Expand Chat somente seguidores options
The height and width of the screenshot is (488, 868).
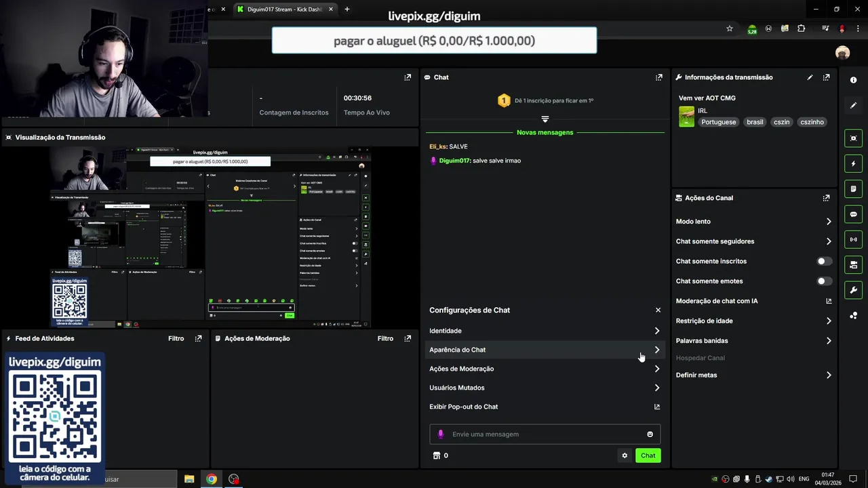pyautogui.click(x=753, y=241)
